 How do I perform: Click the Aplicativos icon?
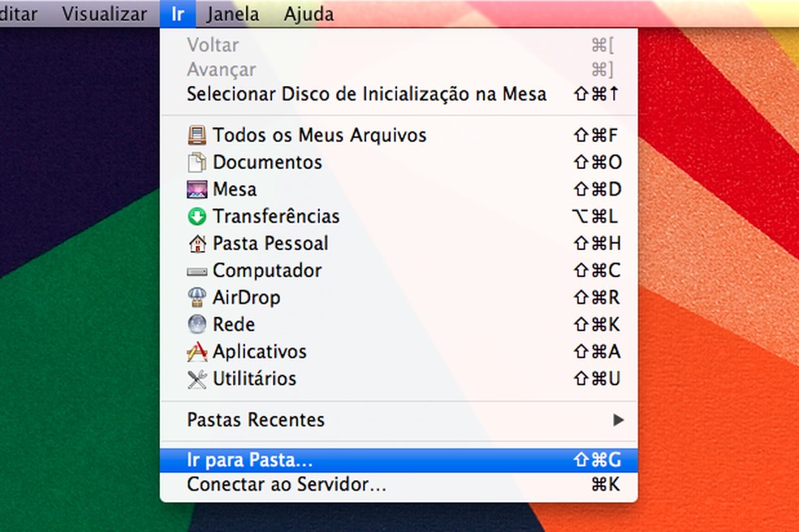197,352
